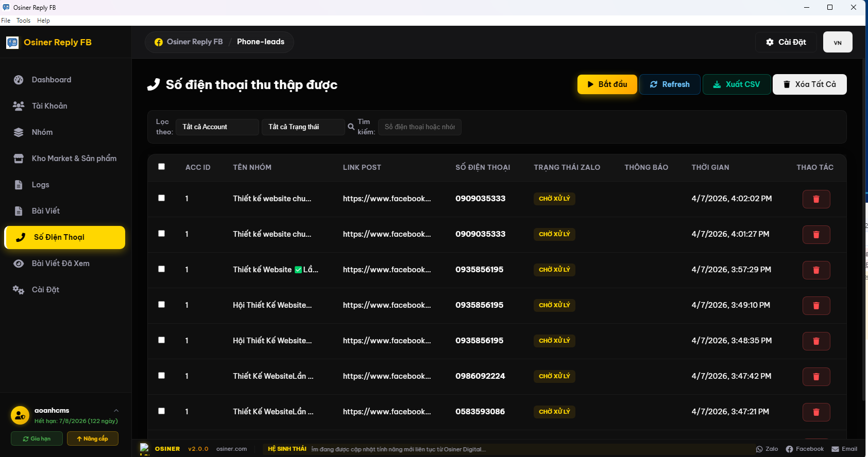
Task: Go to Kho Market & Sản phẩm
Action: point(74,159)
